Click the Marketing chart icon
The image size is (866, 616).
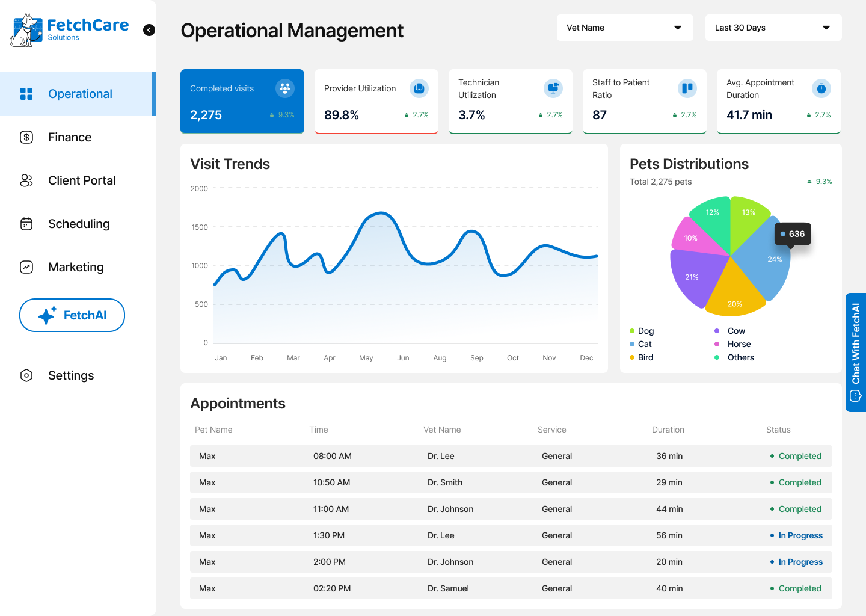click(x=26, y=267)
